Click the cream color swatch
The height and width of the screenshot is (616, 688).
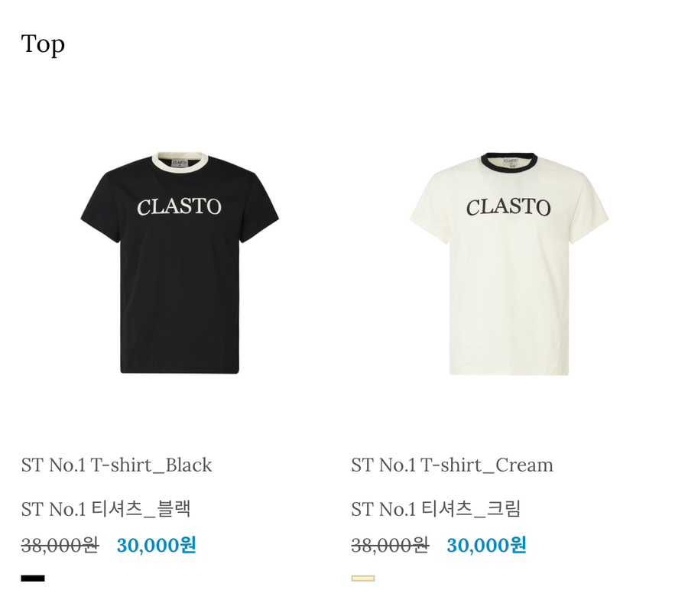coord(363,579)
